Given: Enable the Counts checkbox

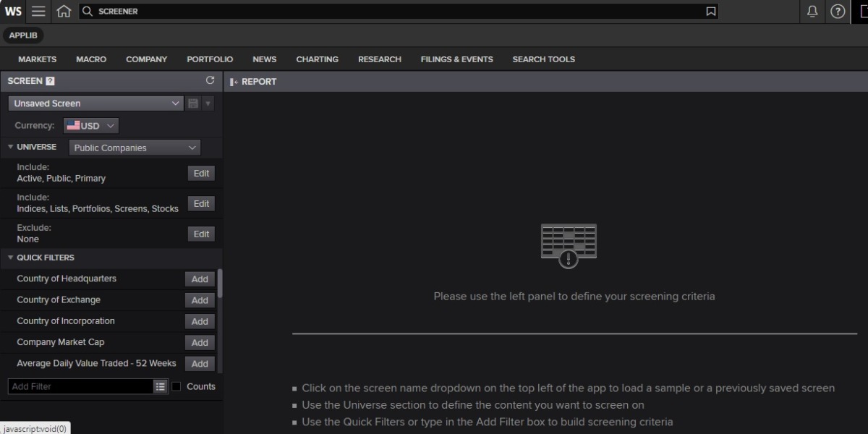Looking at the screenshot, I should click(176, 386).
